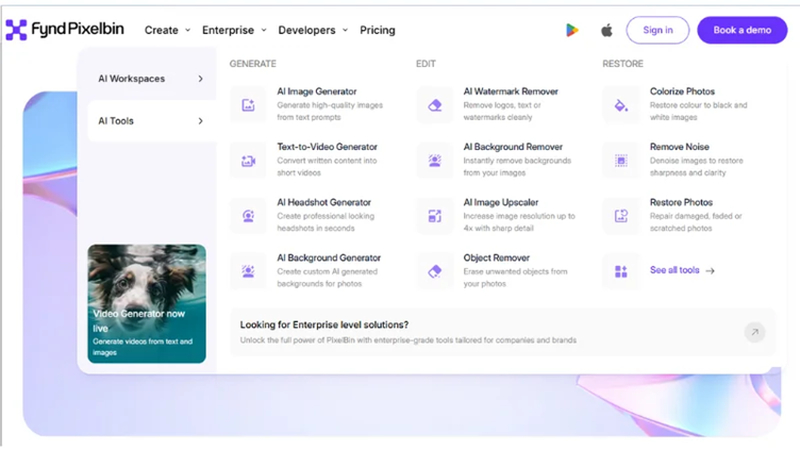Select the Remove Noise icon
Viewport: 800px width, 450px height.
tap(621, 161)
